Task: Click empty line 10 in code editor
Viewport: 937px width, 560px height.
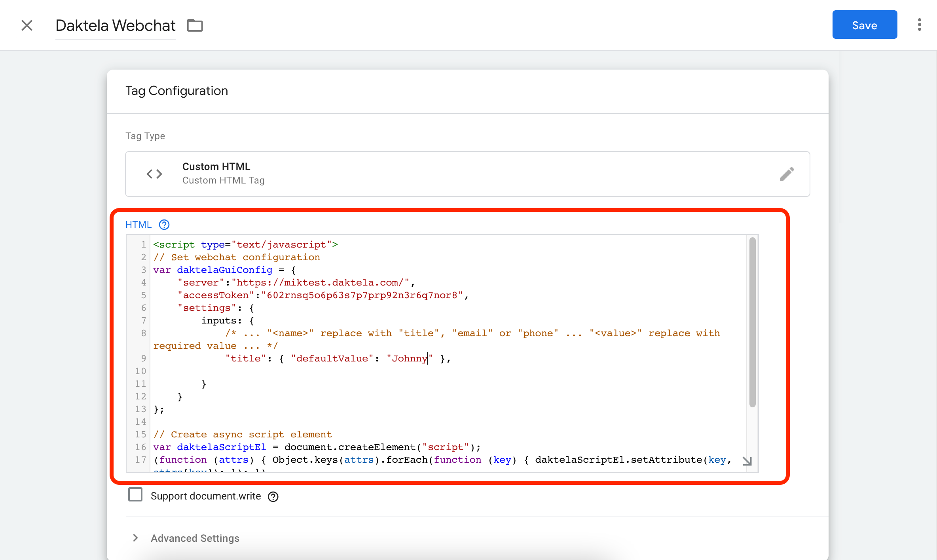Action: pos(356,371)
